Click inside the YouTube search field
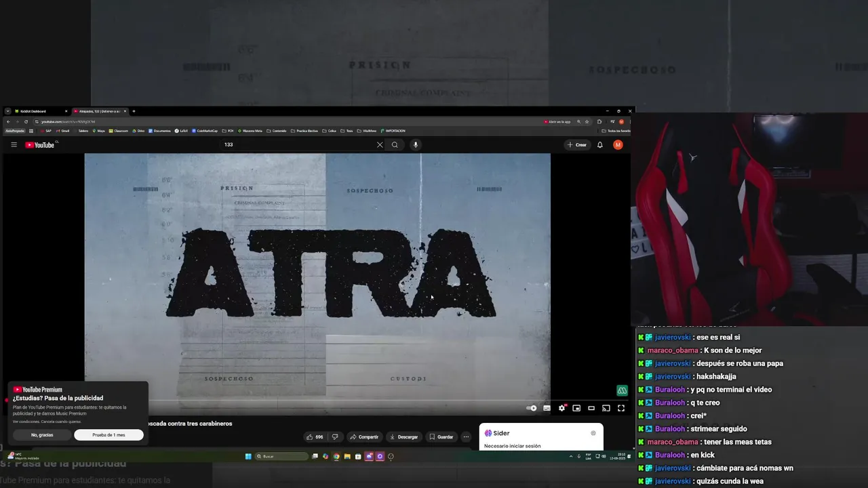 [298, 144]
